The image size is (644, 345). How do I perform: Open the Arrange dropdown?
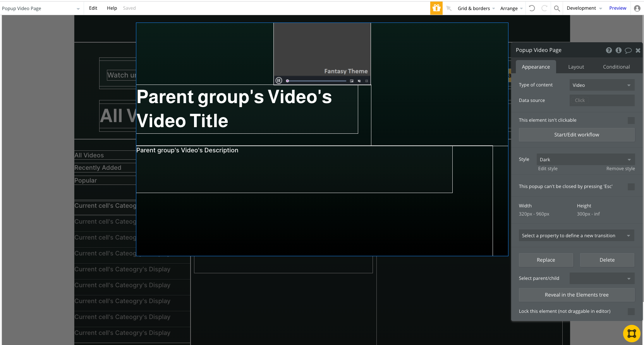coord(512,8)
